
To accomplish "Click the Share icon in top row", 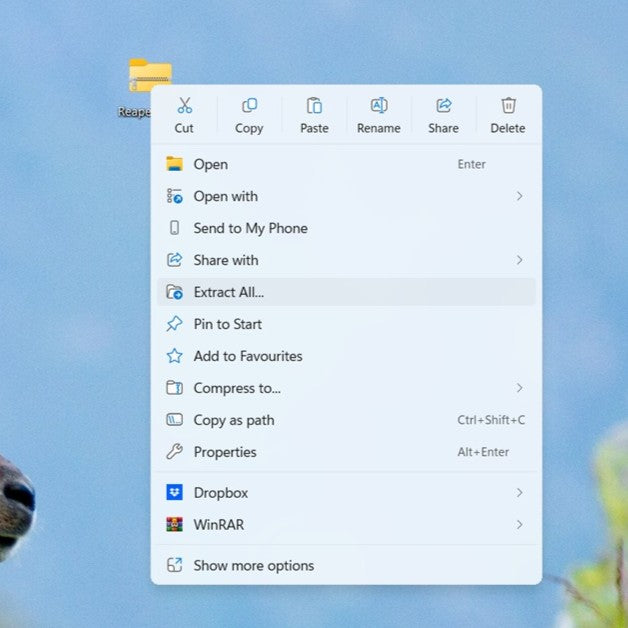I will 444,105.
